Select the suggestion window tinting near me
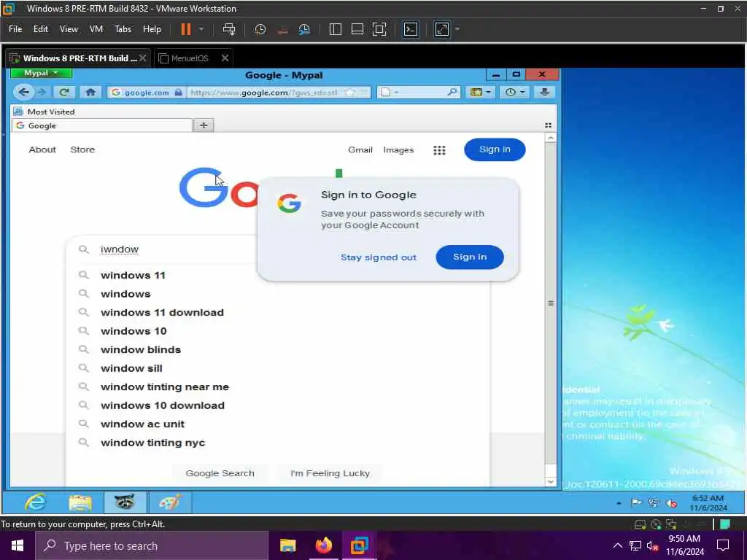Image resolution: width=747 pixels, height=560 pixels. (165, 386)
